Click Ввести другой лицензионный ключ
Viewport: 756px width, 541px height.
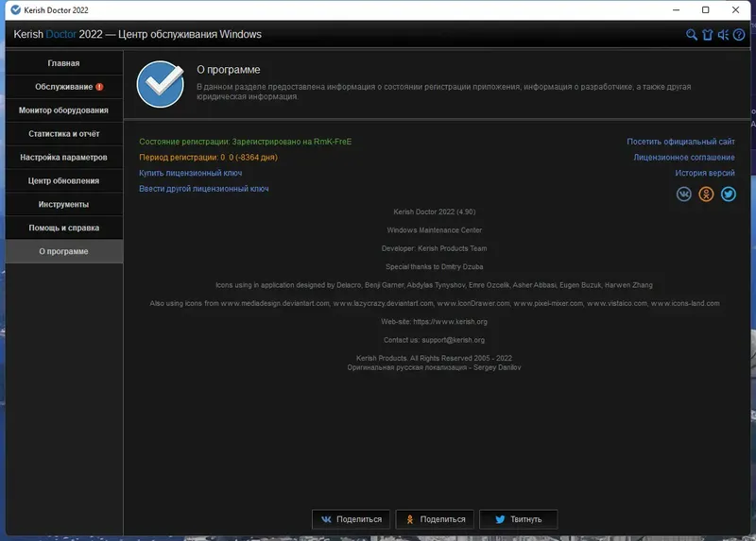click(204, 189)
